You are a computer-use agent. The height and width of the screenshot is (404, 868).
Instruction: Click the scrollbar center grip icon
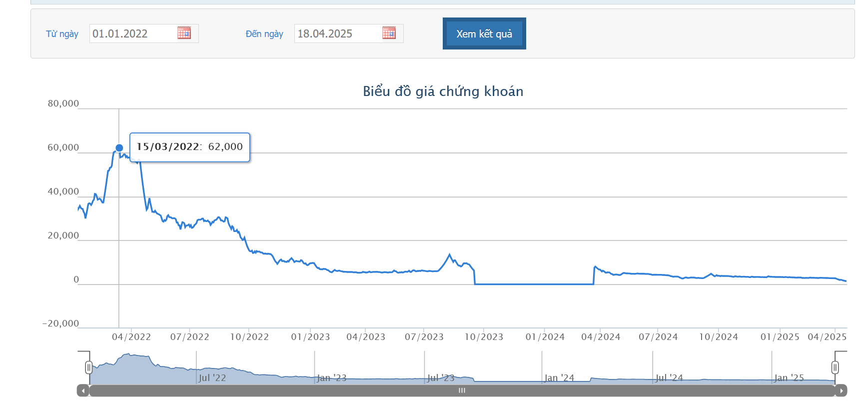[462, 390]
